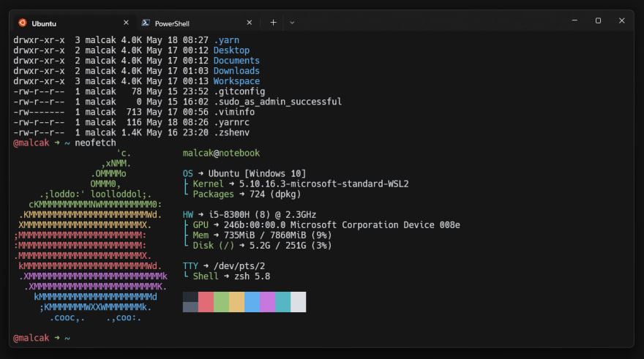Viewport: 644px width, 359px height.
Task: Click the malcak@notebook header text
Action: pos(221,153)
